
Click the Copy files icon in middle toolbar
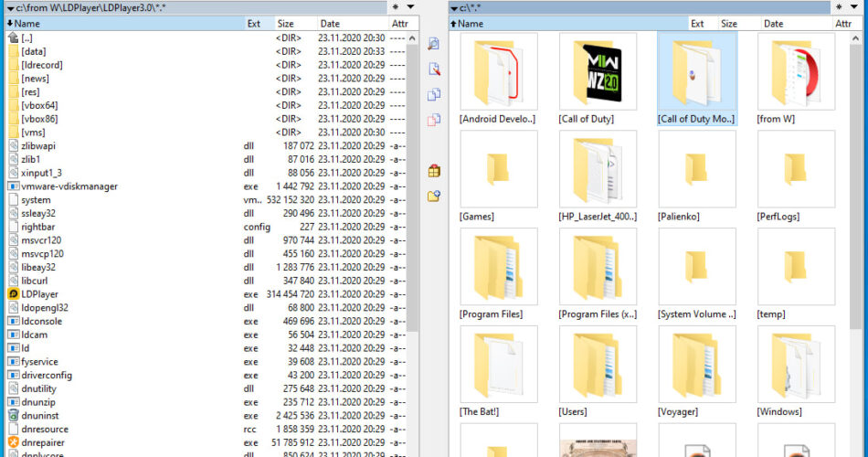tap(434, 94)
